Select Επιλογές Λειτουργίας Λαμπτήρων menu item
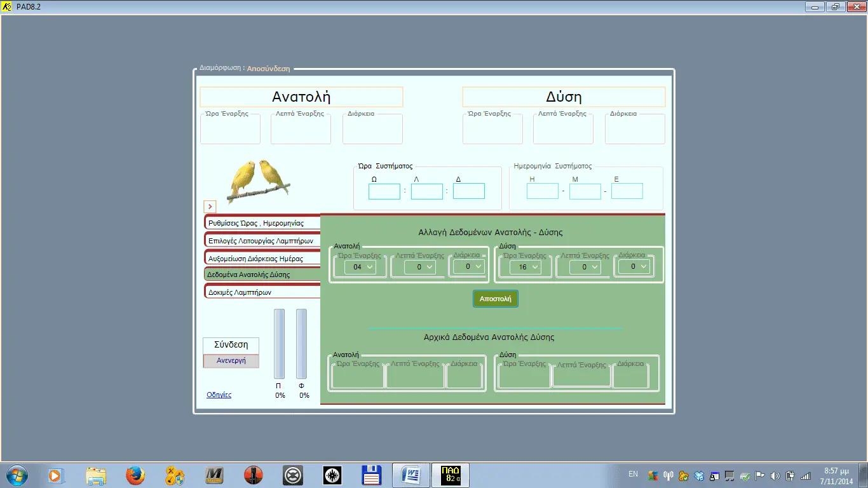868x488 pixels. [262, 241]
